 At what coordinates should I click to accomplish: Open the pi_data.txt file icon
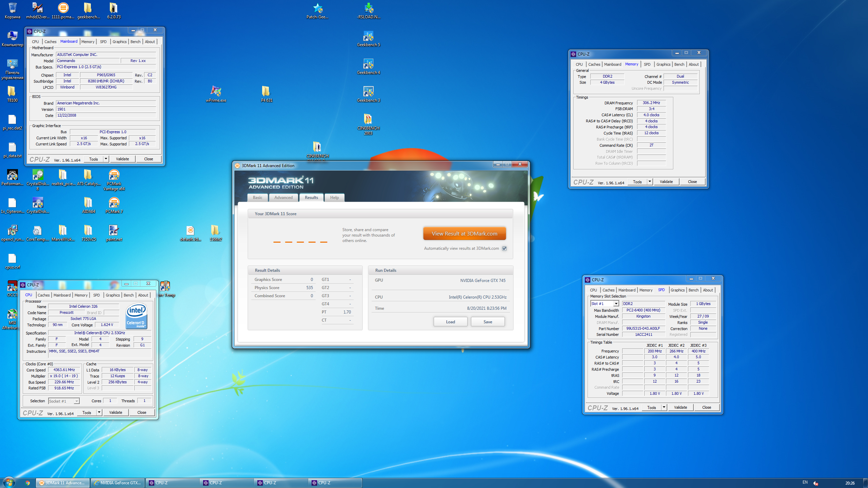coord(13,149)
